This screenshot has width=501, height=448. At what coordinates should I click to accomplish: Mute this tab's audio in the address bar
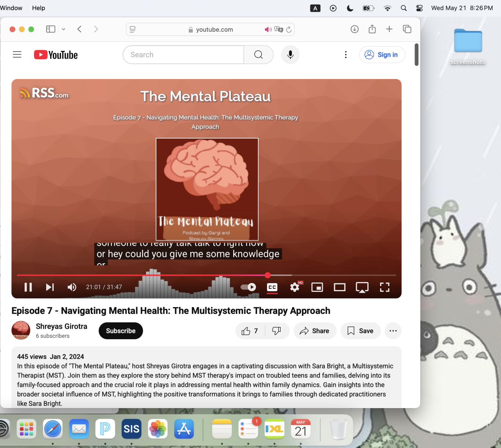coord(268,29)
